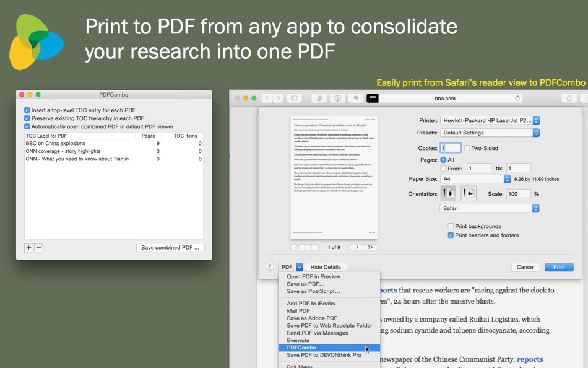Go to previous preview page

pos(311,247)
